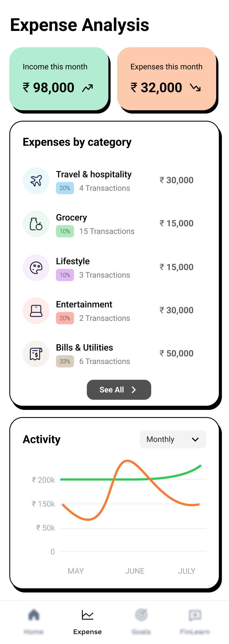229x644 pixels.
Task: Open the FinLearn tab in bottom navigation
Action: (x=195, y=621)
